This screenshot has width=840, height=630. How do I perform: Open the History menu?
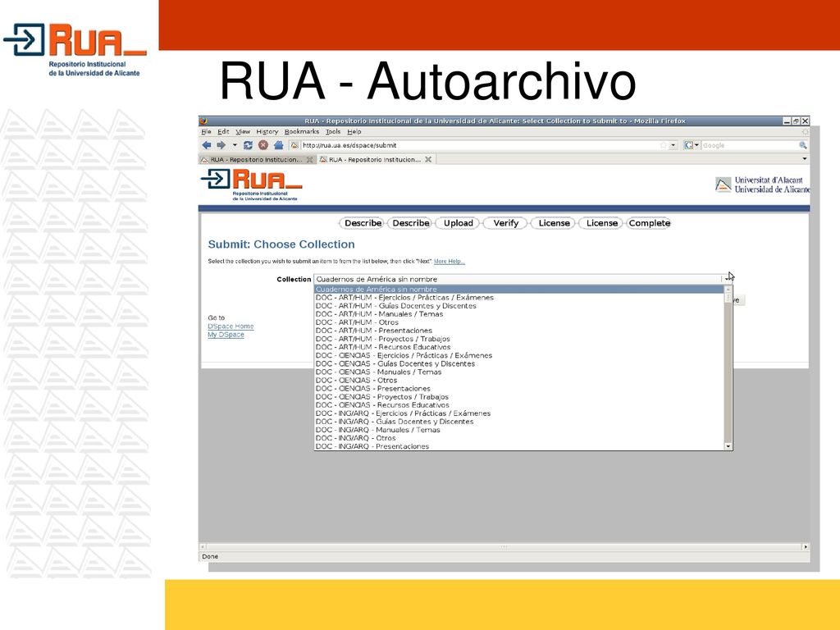tap(267, 132)
